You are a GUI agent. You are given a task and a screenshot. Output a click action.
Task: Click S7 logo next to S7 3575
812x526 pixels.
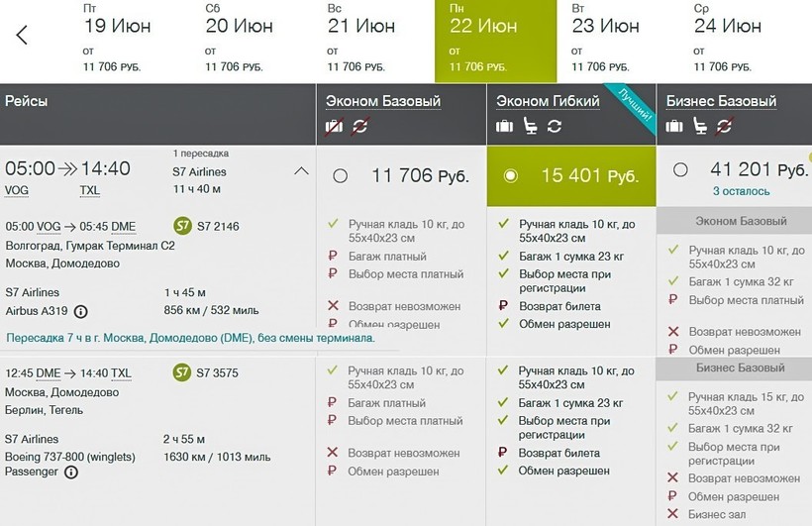coord(181,372)
